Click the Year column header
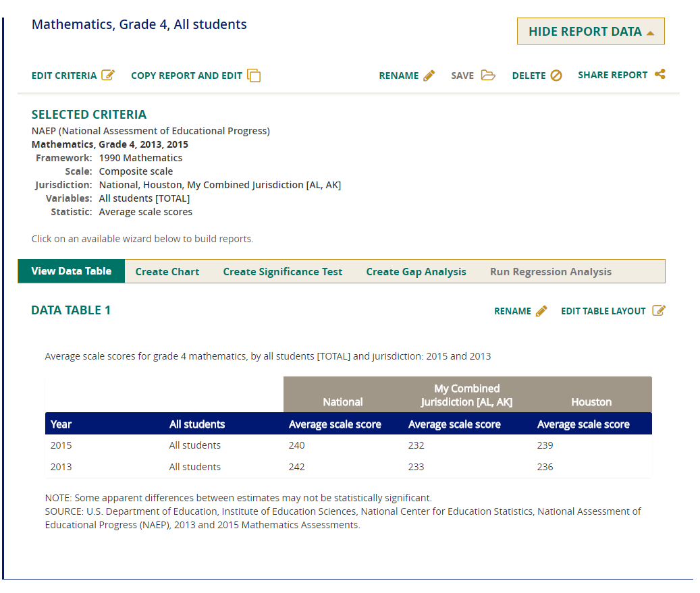 [61, 424]
